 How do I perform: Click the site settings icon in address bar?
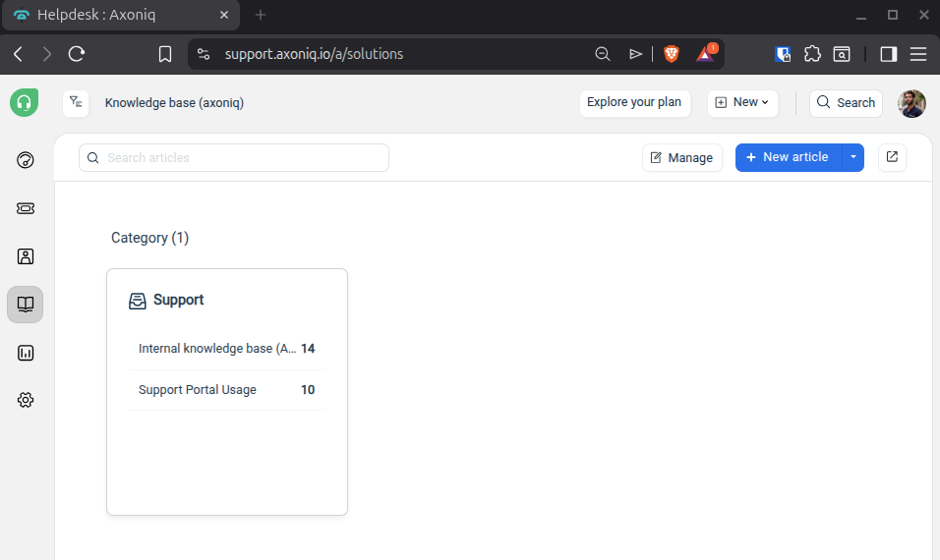coord(204,54)
